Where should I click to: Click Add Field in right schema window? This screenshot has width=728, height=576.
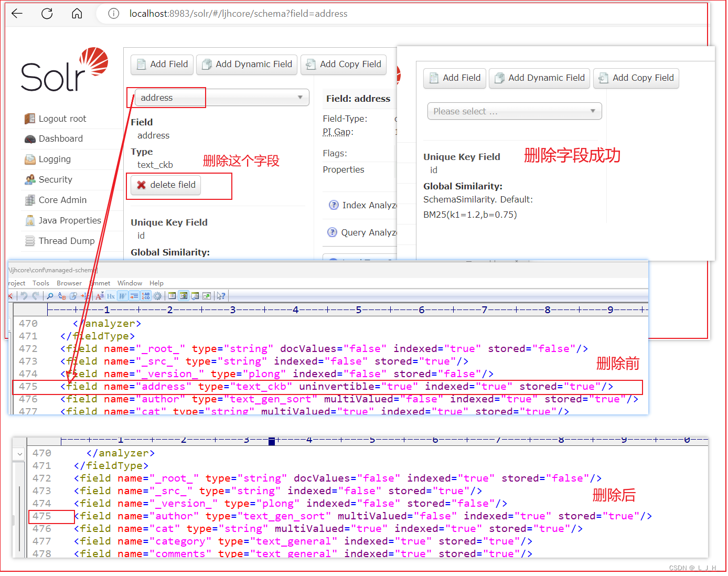[x=455, y=78]
